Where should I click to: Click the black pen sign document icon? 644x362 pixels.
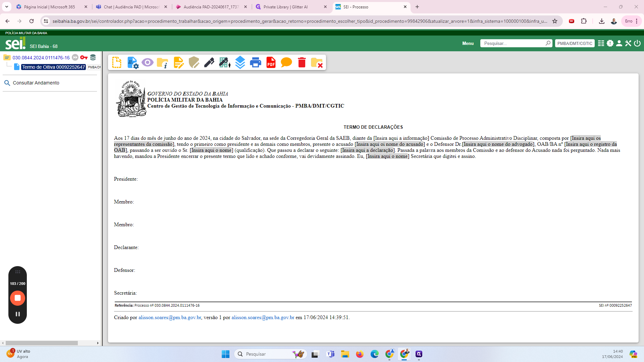point(209,63)
